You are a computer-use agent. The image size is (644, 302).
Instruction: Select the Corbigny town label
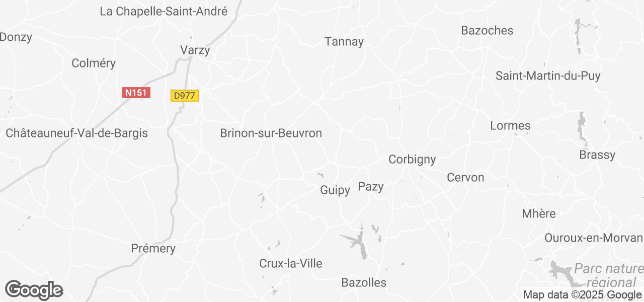tap(412, 160)
